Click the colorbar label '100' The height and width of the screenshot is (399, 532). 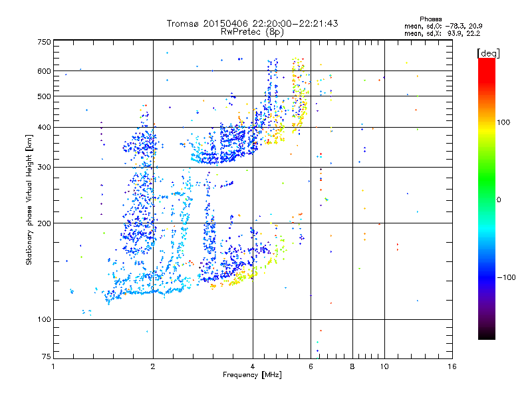pos(503,122)
